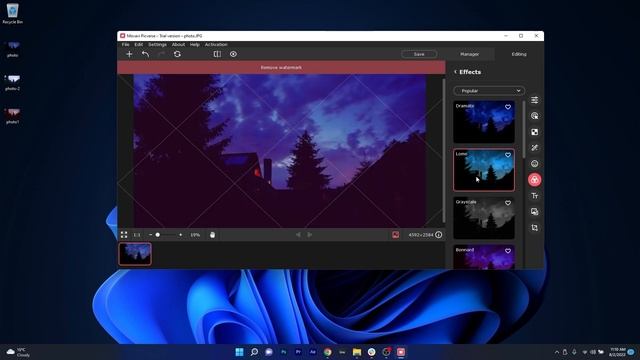This screenshot has height=360, width=640.
Task: Apply the Bonnard effect thumbnail
Action: 484,257
